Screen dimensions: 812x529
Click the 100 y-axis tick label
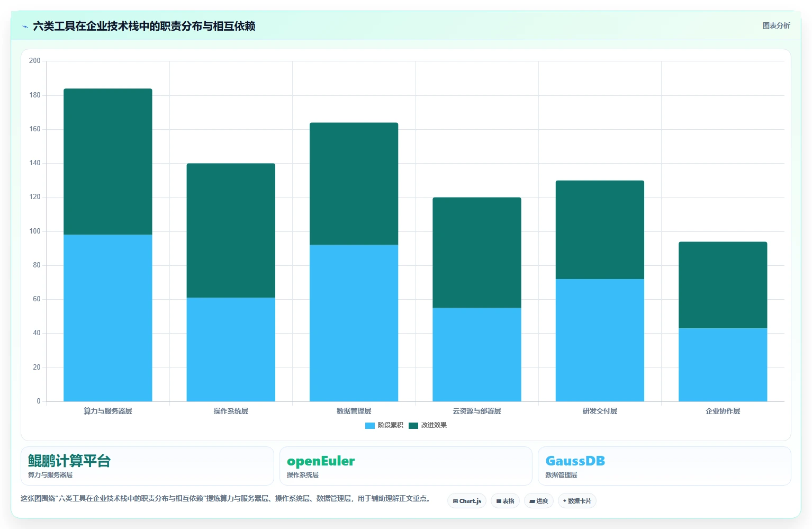coord(35,231)
